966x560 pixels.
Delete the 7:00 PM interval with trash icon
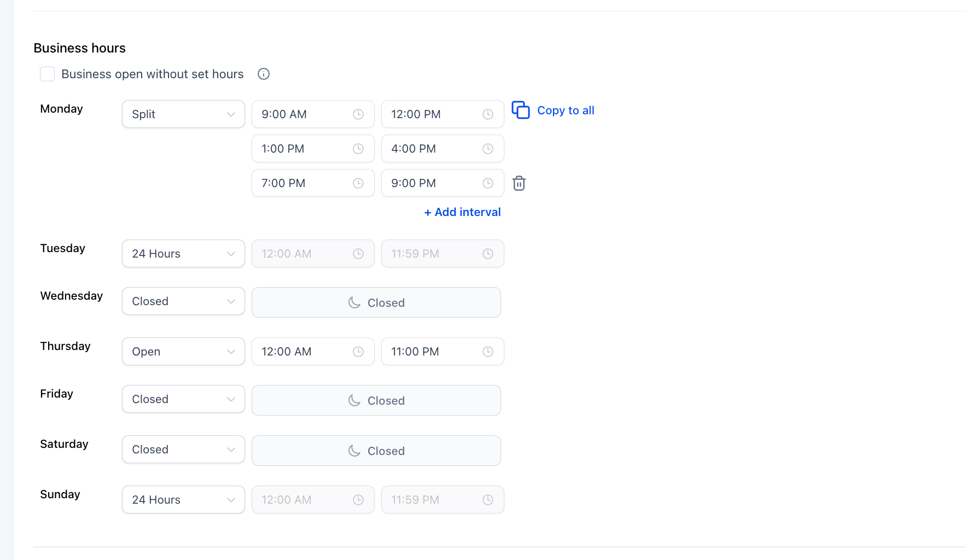tap(519, 183)
